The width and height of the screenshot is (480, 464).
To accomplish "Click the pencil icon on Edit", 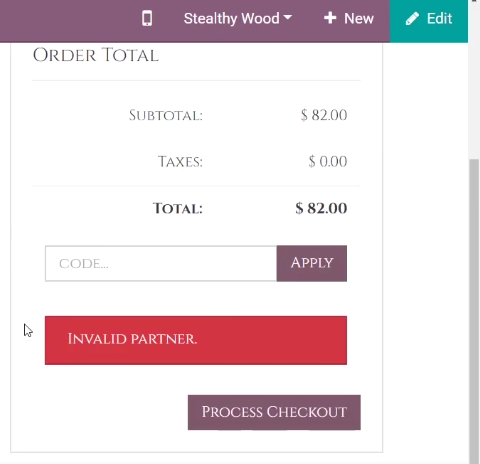I will (x=412, y=19).
